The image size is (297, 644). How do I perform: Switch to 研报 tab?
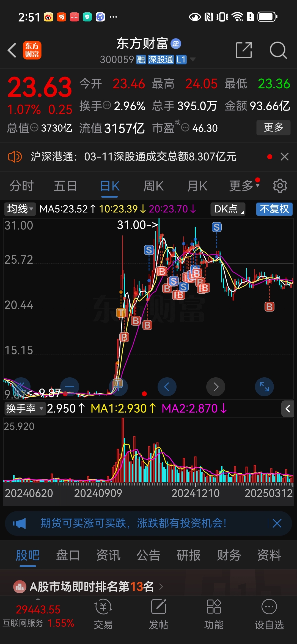[x=189, y=555]
